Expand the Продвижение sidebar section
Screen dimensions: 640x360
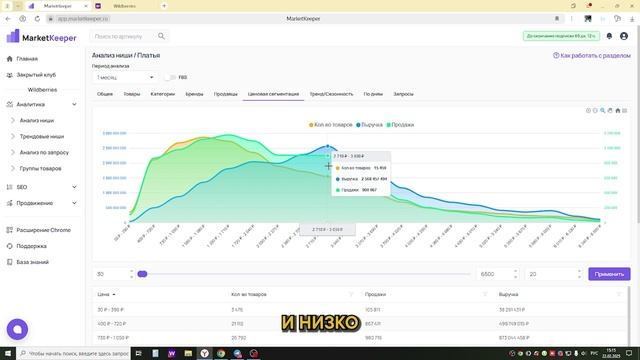(74, 203)
